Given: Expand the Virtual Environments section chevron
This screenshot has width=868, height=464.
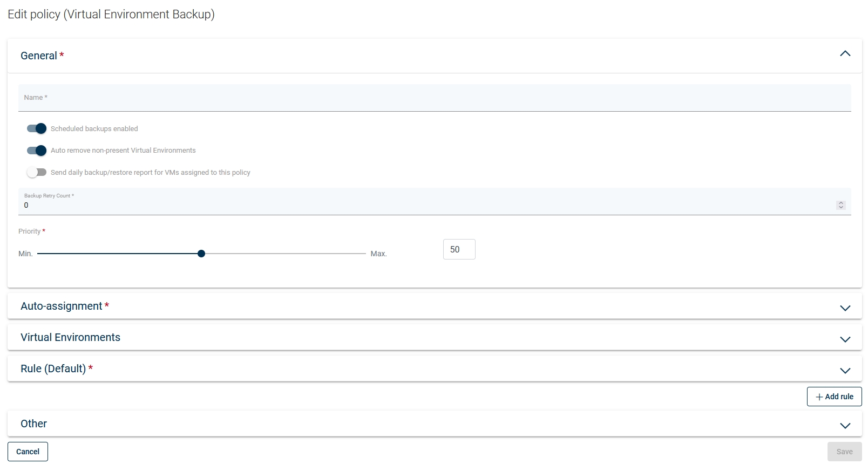Looking at the screenshot, I should 845,339.
